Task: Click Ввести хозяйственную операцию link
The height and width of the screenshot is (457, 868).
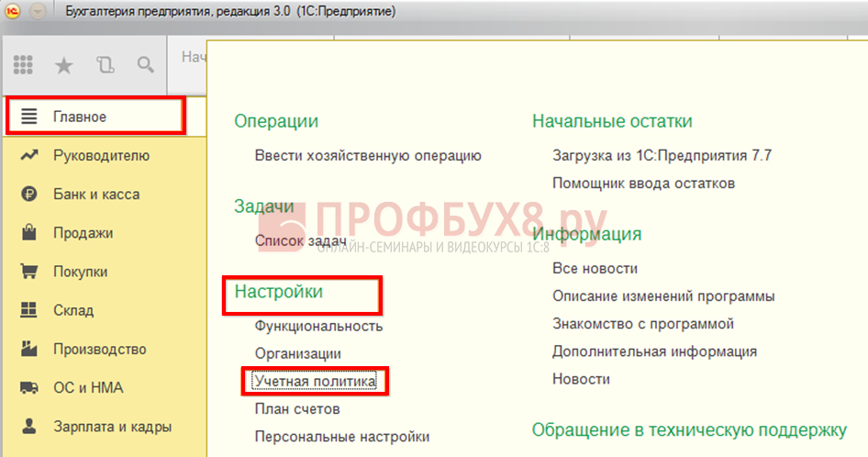Action: click(368, 156)
